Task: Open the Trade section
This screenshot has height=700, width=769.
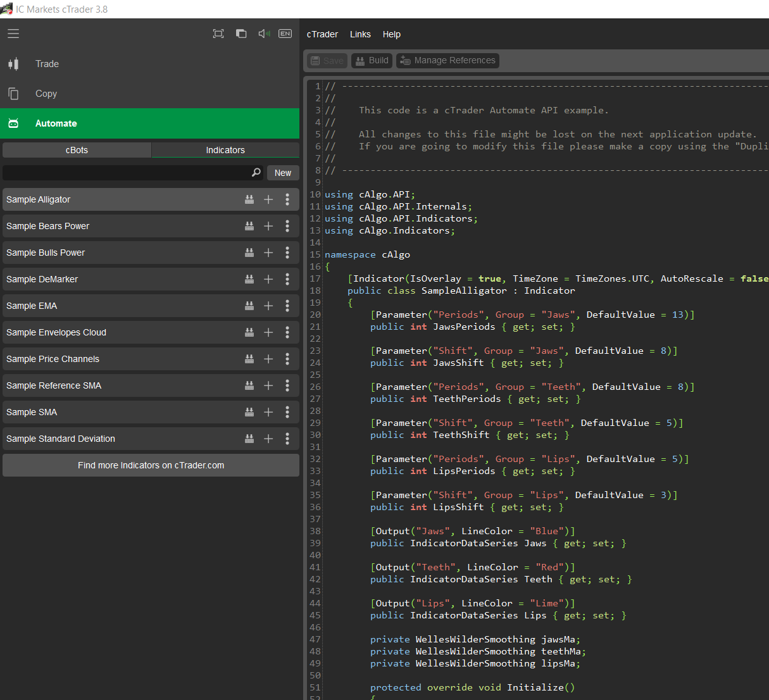Action: [149, 64]
